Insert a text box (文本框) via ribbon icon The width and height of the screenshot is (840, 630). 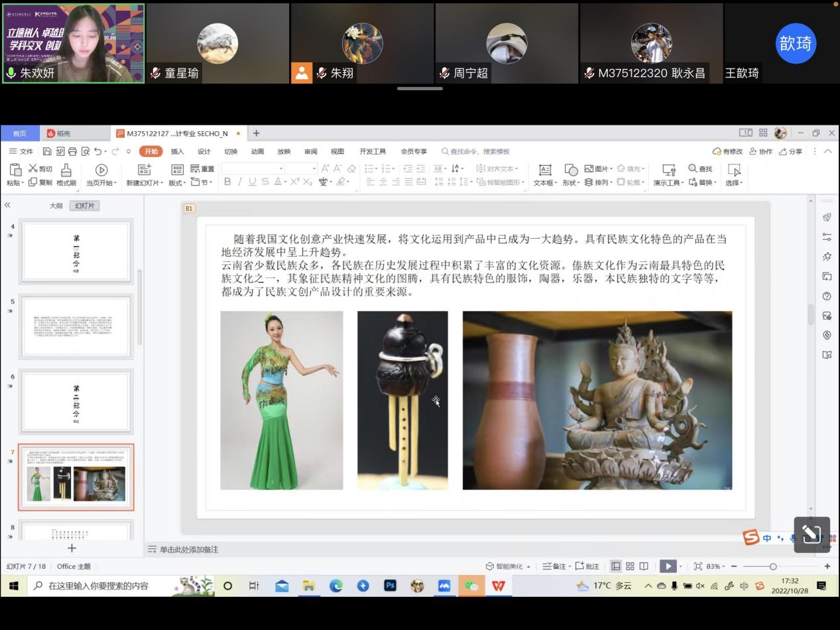click(x=545, y=170)
